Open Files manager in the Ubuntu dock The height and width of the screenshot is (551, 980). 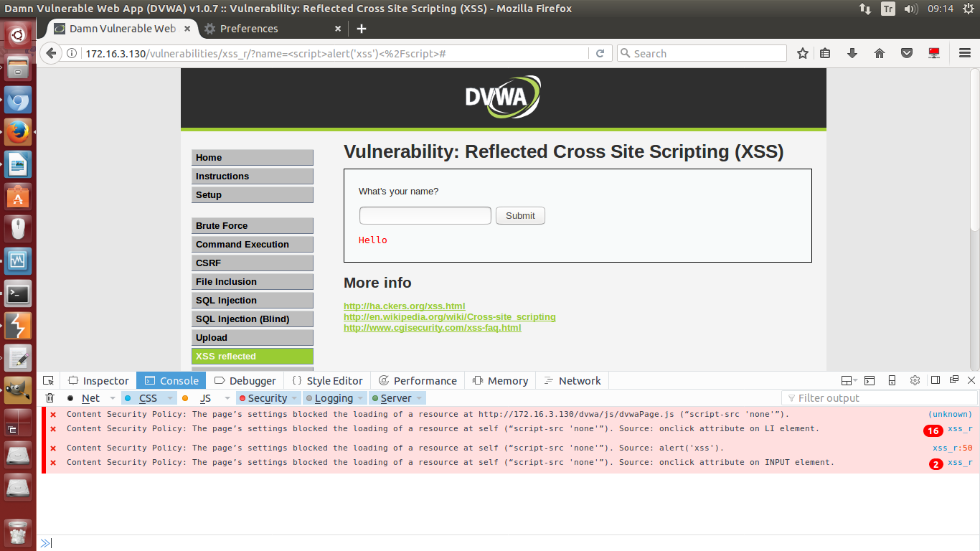(x=18, y=68)
